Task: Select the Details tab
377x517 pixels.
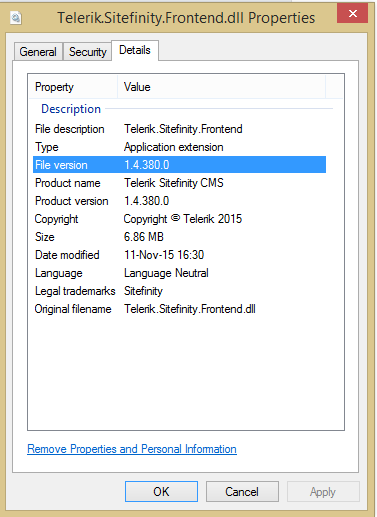Action: [135, 50]
